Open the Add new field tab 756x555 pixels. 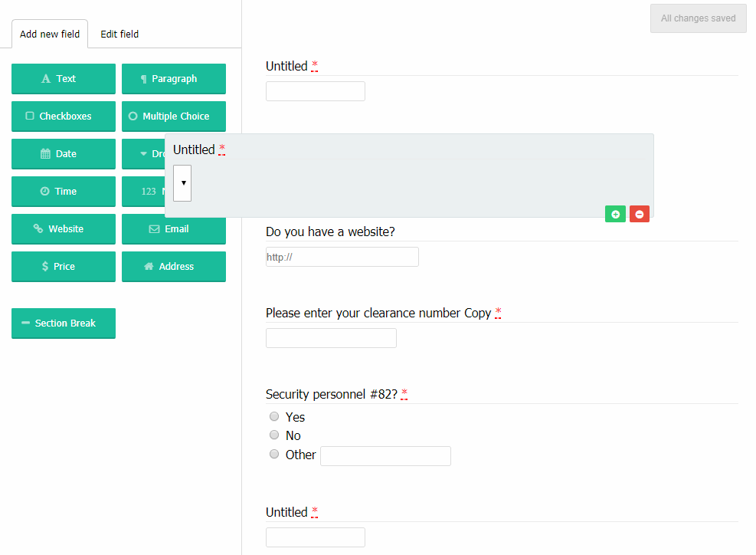point(49,34)
